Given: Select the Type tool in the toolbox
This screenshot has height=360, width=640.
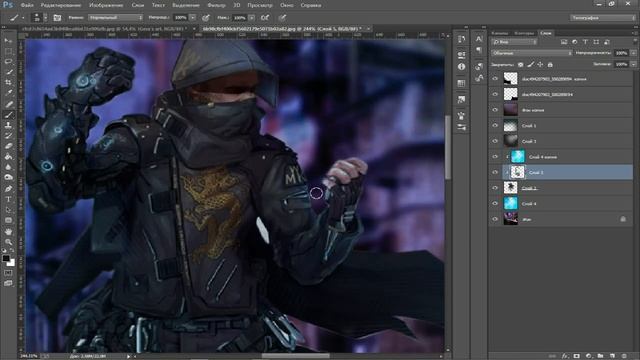Looking at the screenshot, I should click(8, 200).
